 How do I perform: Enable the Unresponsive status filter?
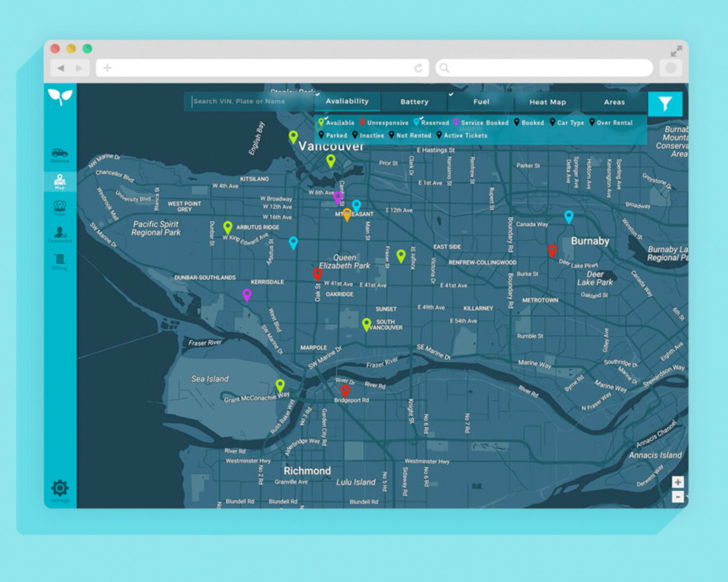384,123
